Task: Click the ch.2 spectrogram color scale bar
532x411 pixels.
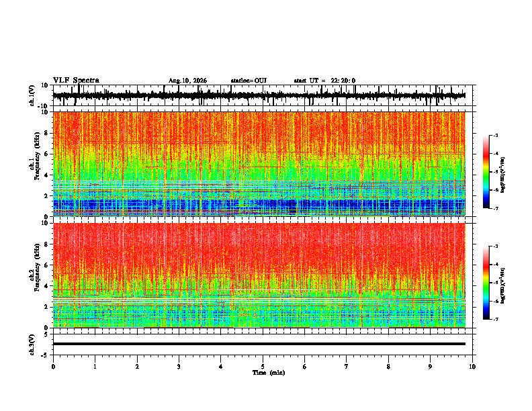Action: click(x=486, y=283)
